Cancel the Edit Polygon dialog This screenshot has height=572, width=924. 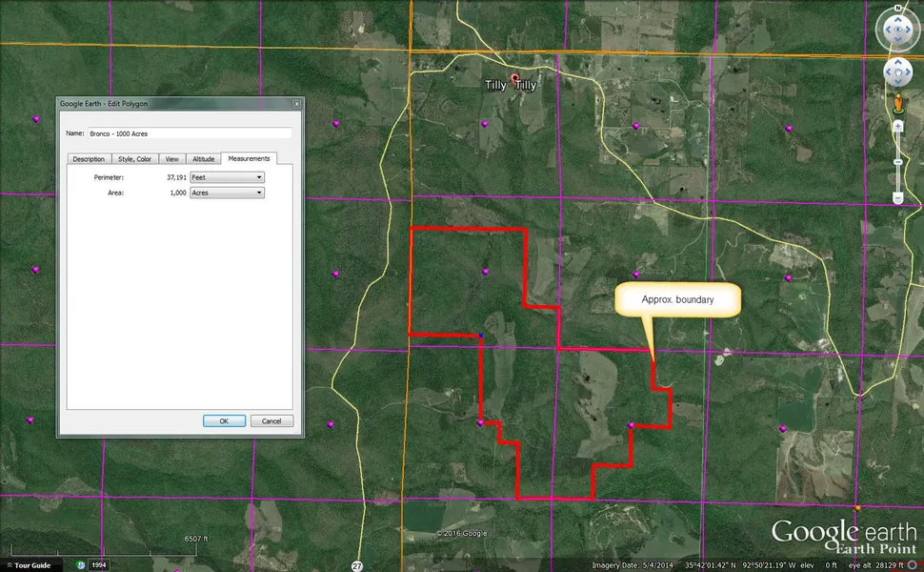pos(271,420)
